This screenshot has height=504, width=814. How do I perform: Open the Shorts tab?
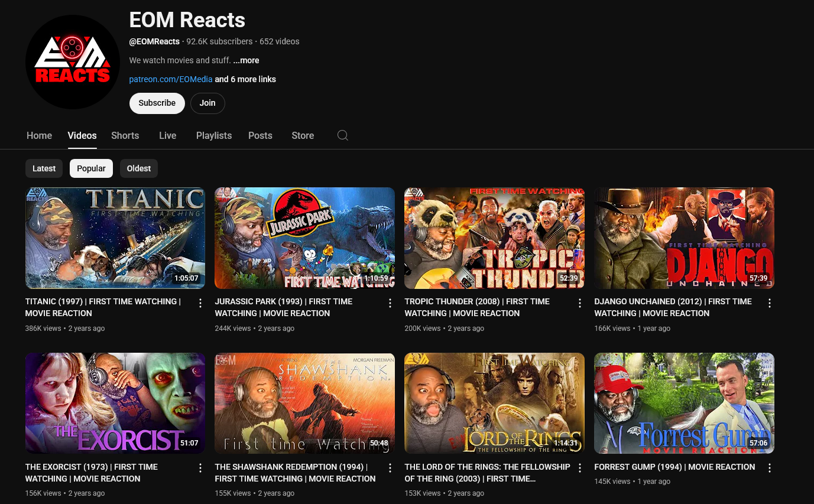point(125,135)
